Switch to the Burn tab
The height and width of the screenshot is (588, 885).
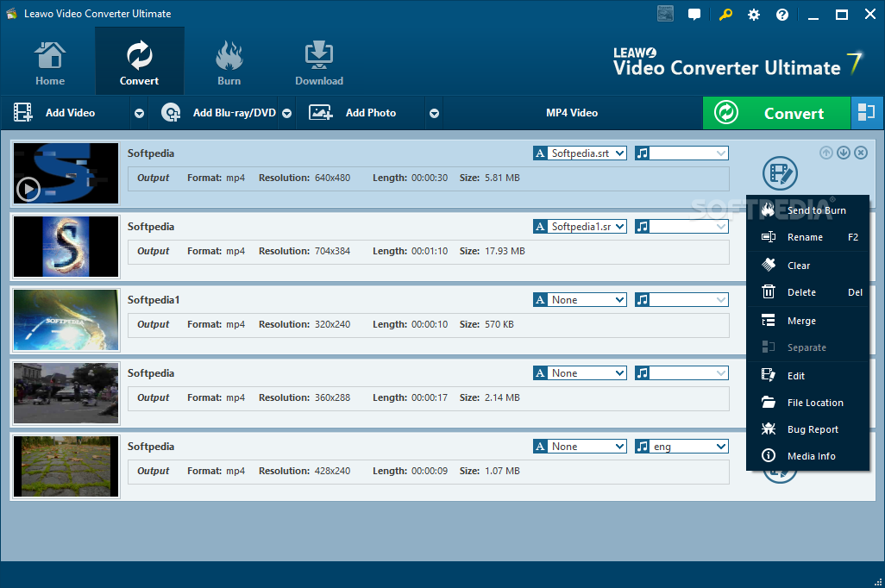[x=229, y=63]
